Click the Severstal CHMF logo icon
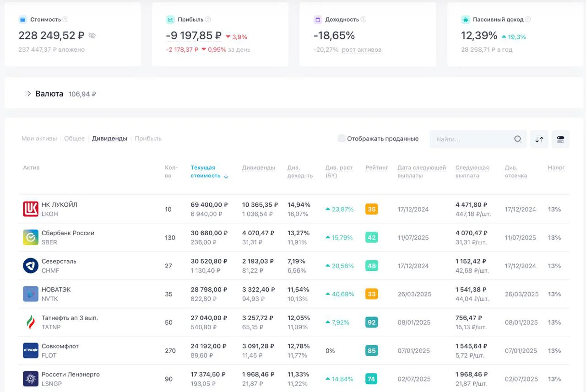 point(31,266)
